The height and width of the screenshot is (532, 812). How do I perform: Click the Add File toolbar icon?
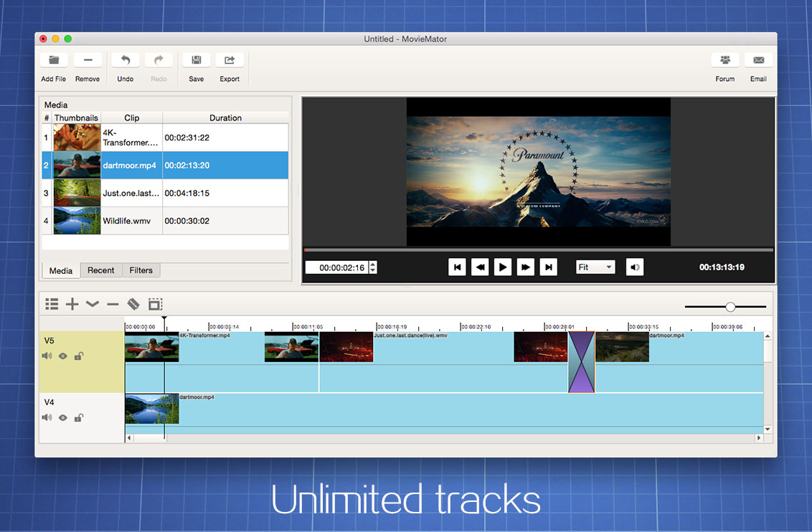(54, 60)
